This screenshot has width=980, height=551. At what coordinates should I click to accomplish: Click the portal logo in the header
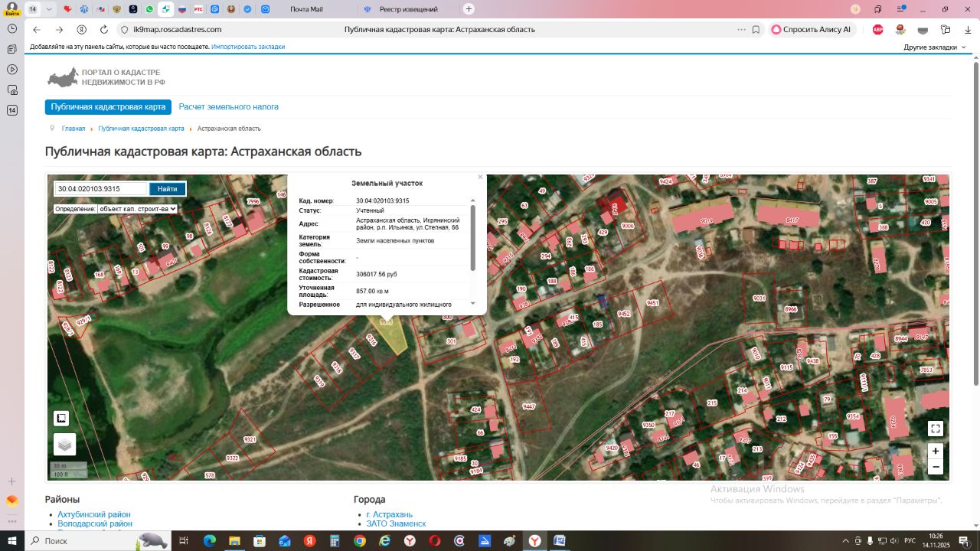click(x=106, y=77)
